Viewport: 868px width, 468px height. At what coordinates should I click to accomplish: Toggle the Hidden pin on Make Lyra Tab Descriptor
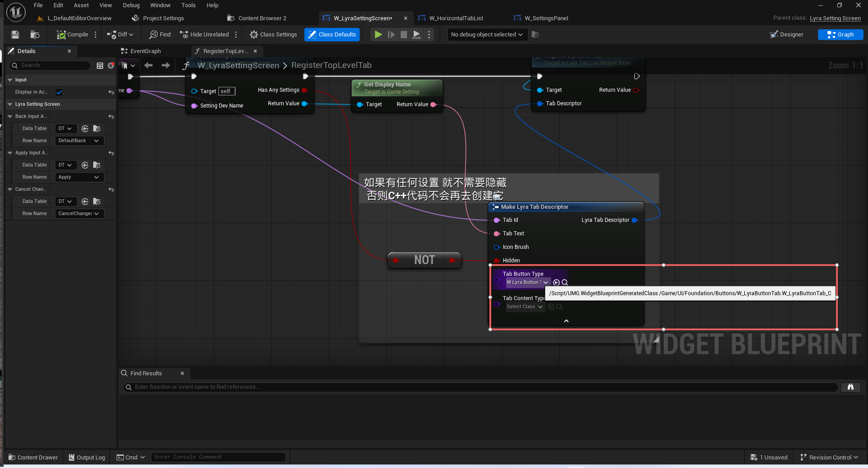[x=497, y=261]
